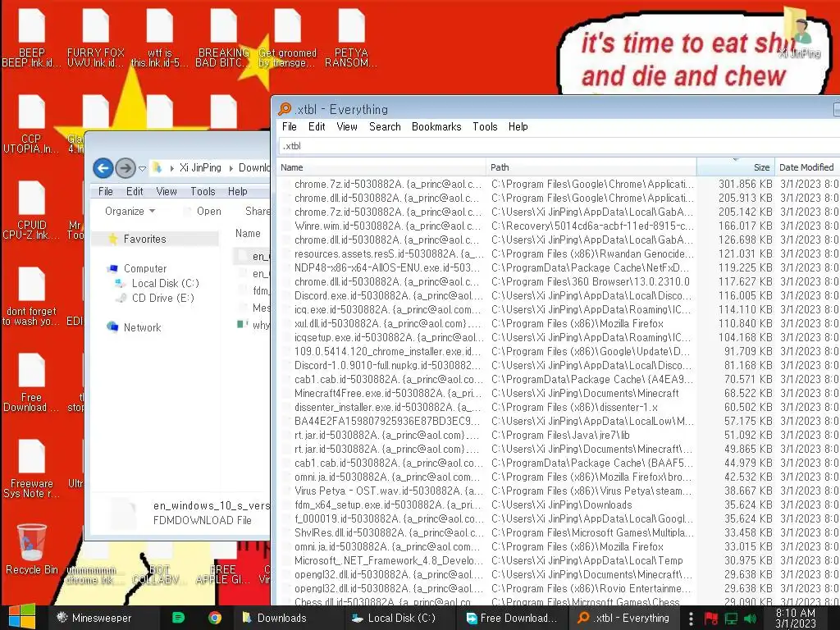
Task: Select the BEEP BEEP.lnk desktop file
Action: click(32, 38)
